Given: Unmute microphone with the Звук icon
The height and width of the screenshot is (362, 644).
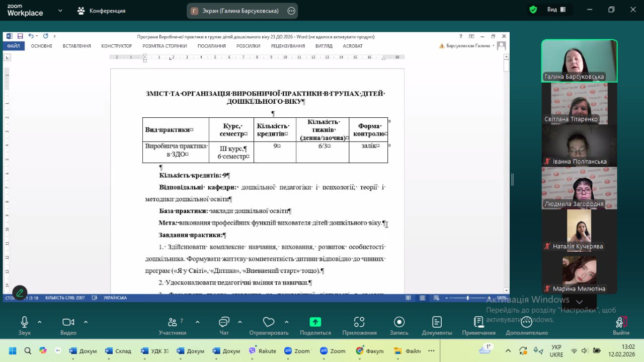Looking at the screenshot, I should (24, 322).
